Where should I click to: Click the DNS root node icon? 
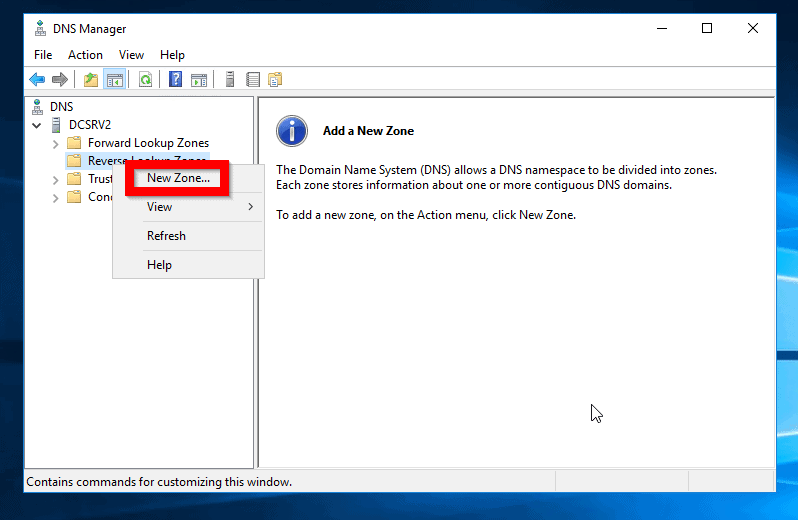37,107
